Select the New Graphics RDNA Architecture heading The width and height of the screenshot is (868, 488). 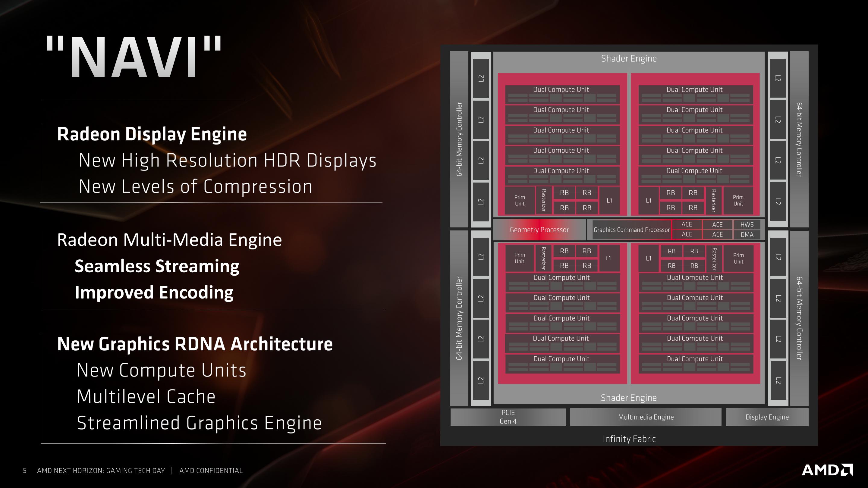pos(195,344)
